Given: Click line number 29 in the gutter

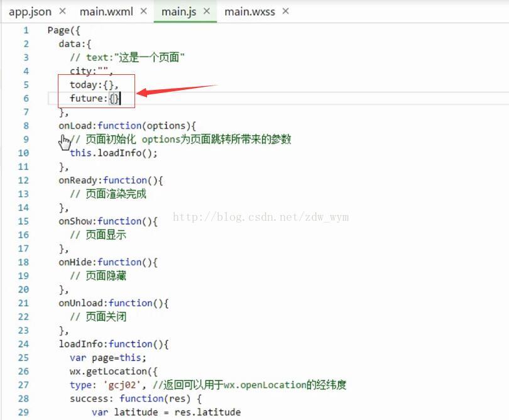Looking at the screenshot, I should [x=23, y=412].
